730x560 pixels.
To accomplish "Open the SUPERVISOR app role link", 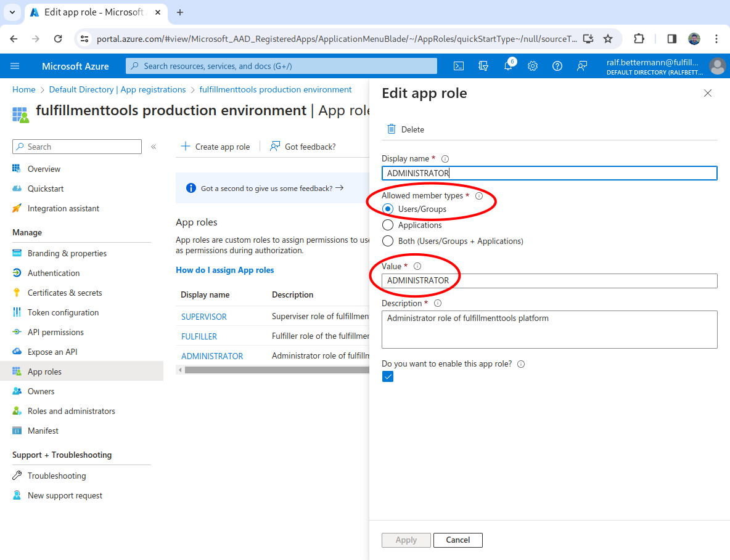I will pos(204,317).
